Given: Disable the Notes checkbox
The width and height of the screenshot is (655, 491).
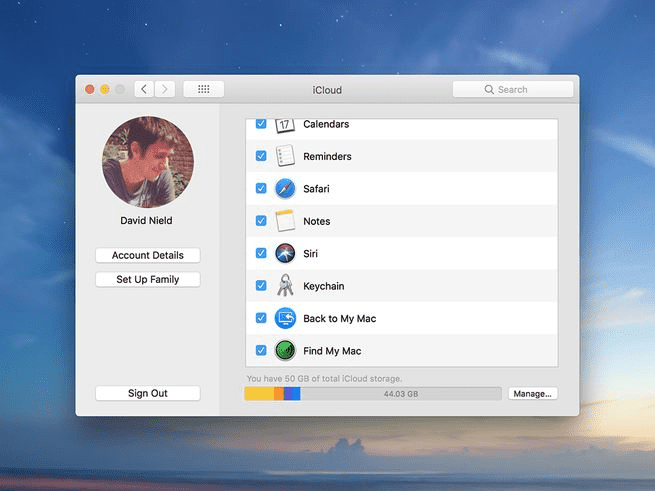Looking at the screenshot, I should [x=261, y=221].
